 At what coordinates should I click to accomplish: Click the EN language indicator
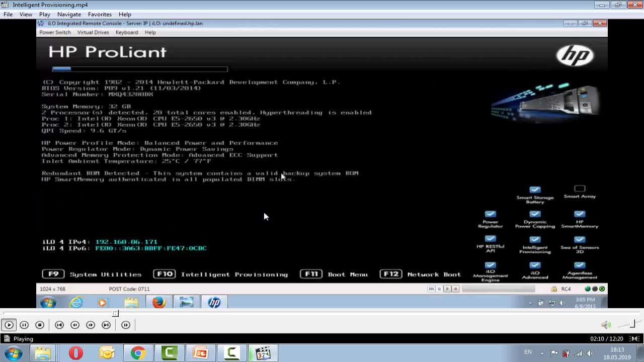[528, 352]
